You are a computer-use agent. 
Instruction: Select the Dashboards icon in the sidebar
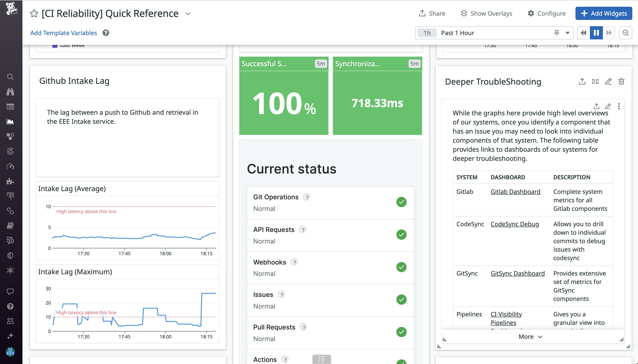(10, 121)
